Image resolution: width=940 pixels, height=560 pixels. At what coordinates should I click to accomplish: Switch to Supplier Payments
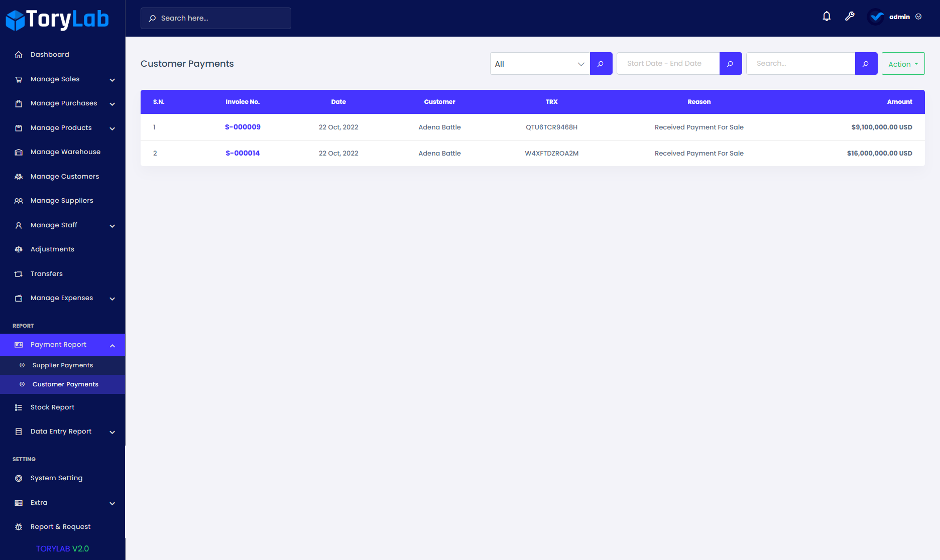click(x=62, y=365)
